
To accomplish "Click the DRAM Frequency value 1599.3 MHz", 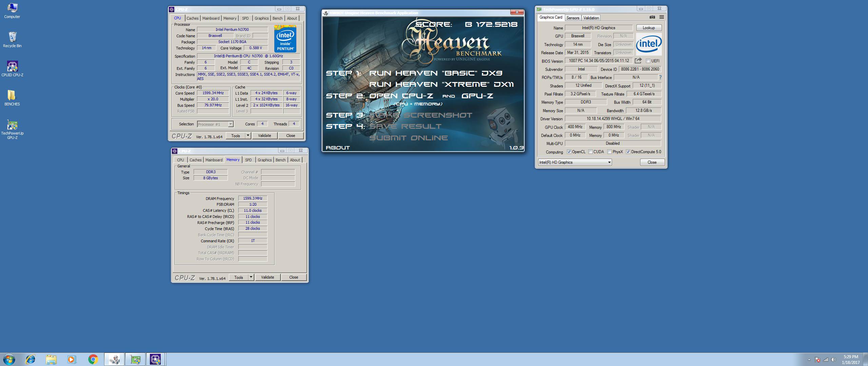I will [253, 199].
